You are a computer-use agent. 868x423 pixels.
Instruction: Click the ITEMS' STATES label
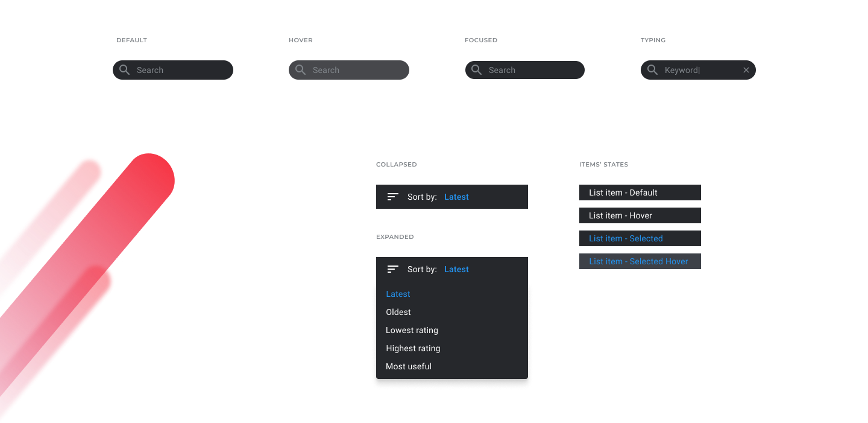(x=603, y=165)
